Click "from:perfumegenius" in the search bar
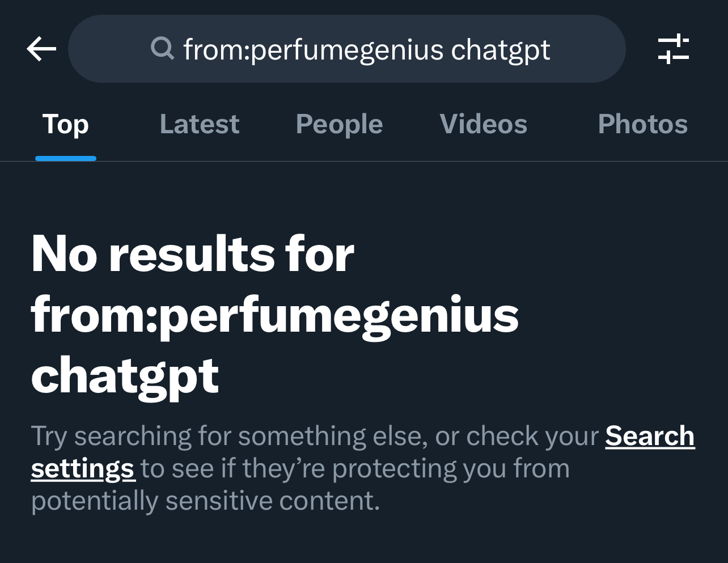This screenshot has height=563, width=728. coord(313,49)
